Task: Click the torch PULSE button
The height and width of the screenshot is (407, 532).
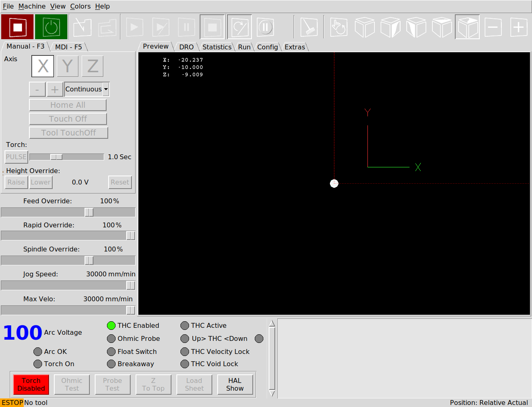Action: (x=16, y=157)
